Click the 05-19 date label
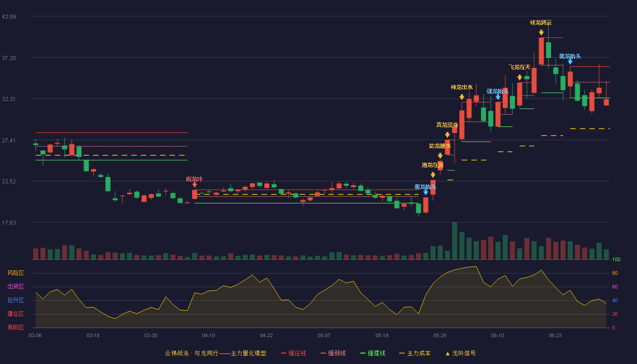The width and height of the screenshot is (637, 364). tap(382, 335)
